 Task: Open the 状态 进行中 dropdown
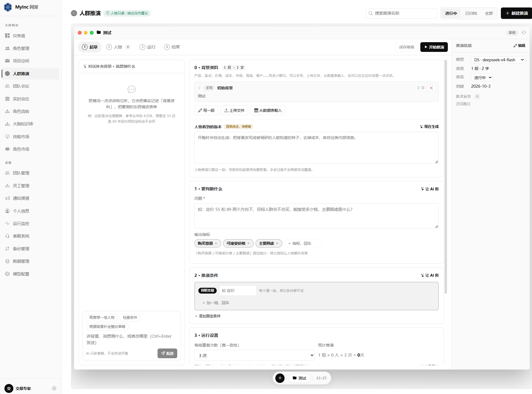tap(482, 77)
